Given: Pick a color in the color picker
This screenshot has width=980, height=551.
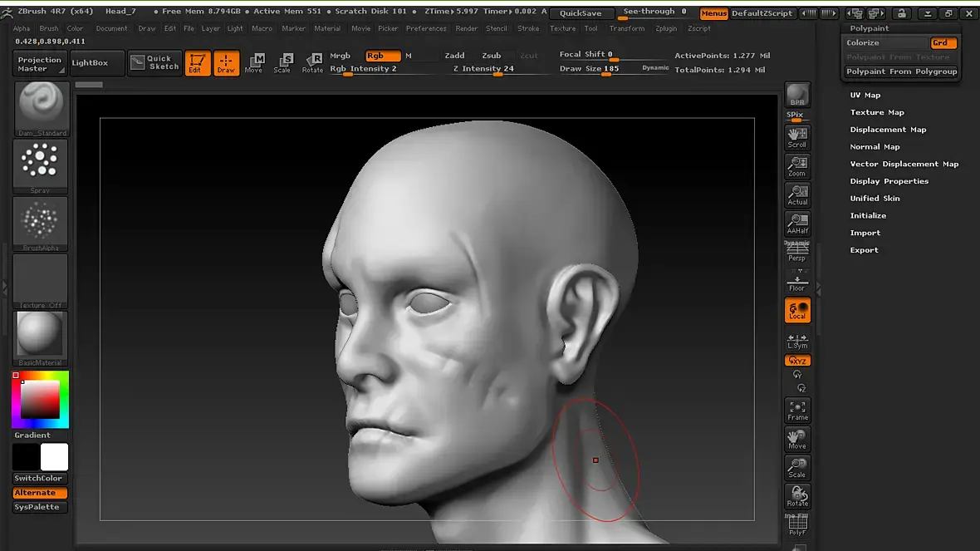Looking at the screenshot, I should 40,400.
